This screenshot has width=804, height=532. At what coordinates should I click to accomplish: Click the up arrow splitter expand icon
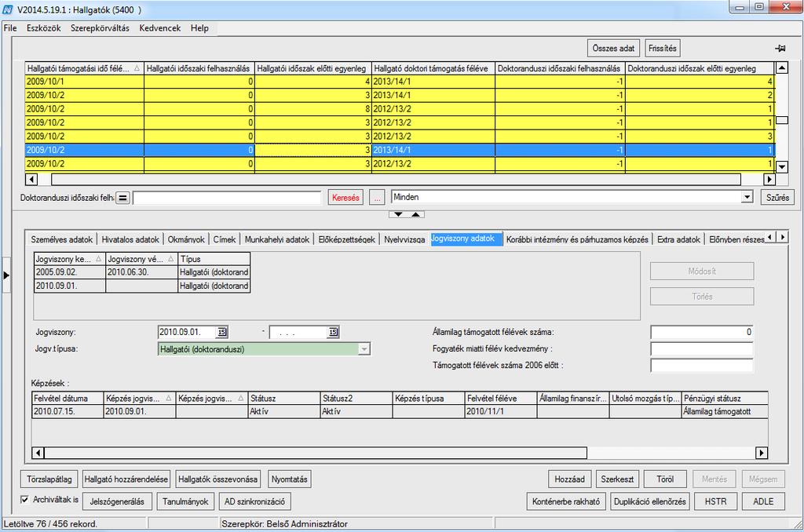(x=416, y=214)
